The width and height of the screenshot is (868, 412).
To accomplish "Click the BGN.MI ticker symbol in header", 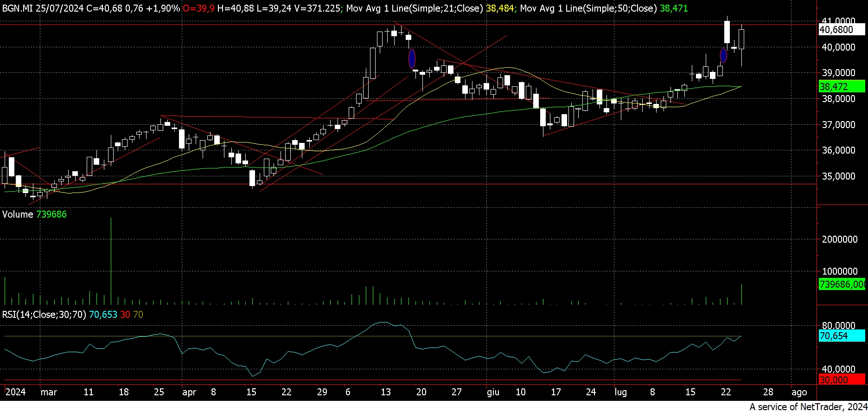I will click(x=17, y=8).
